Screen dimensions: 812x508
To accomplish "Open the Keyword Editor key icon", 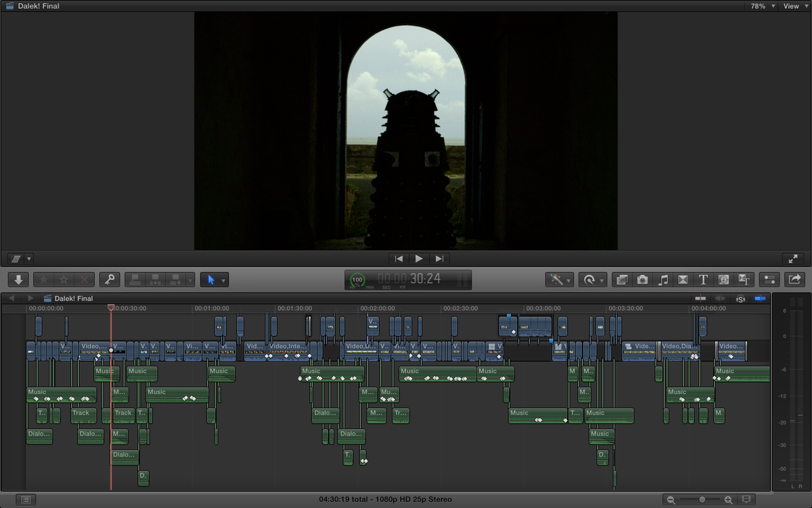I will [110, 279].
